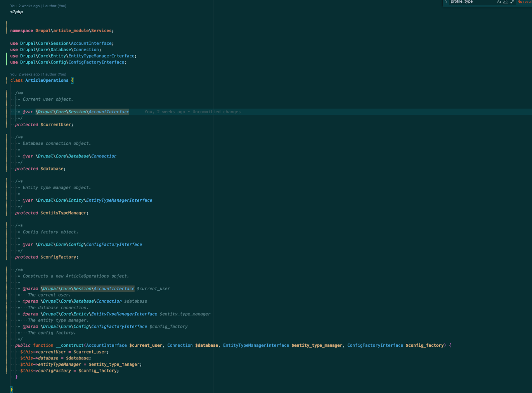Click the $entityTypeManager property declaration

(64, 213)
